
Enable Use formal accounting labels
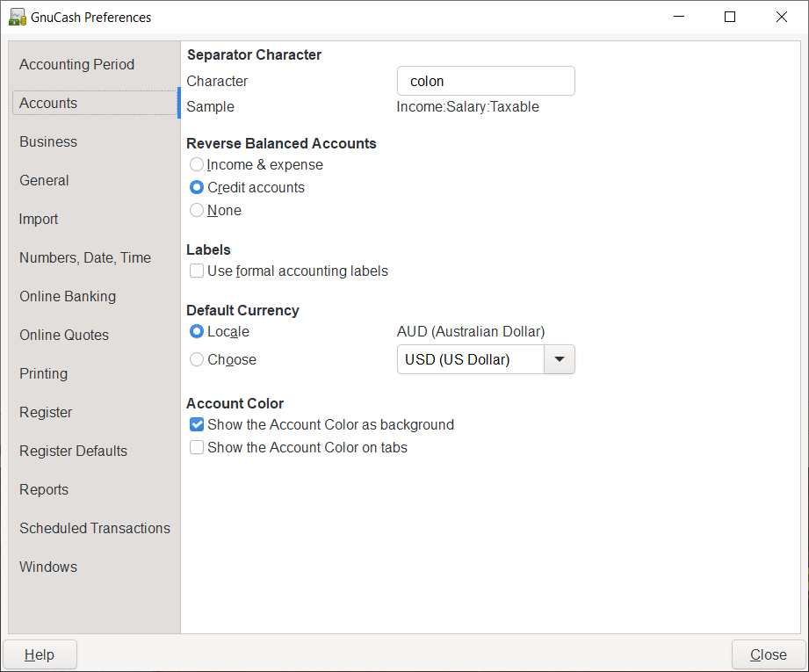pyautogui.click(x=198, y=271)
